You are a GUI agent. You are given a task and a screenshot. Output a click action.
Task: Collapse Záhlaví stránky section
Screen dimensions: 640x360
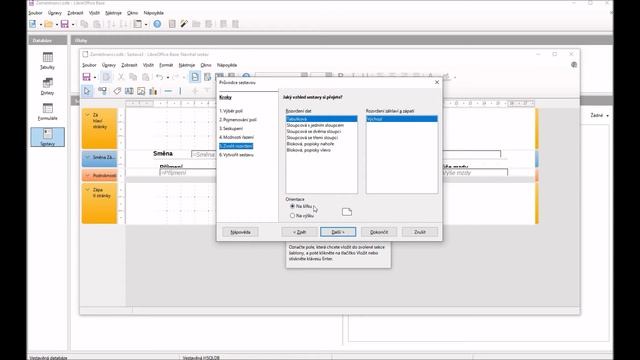point(87,115)
